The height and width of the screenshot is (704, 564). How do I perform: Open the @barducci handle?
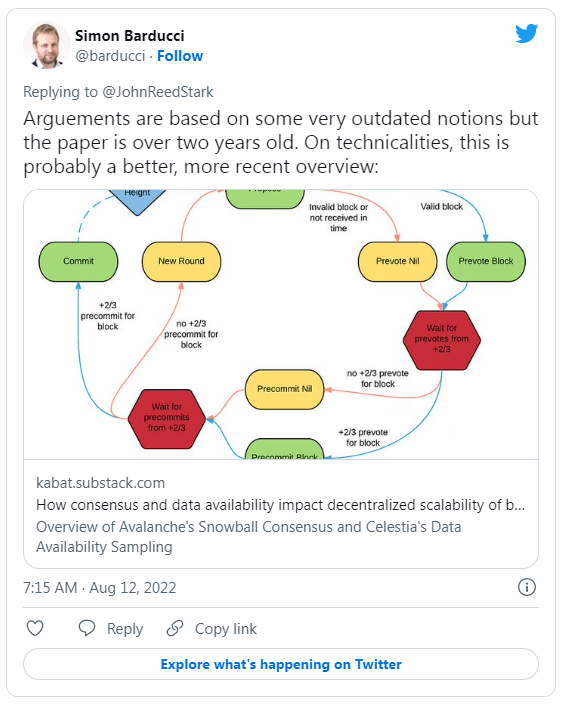tap(110, 56)
